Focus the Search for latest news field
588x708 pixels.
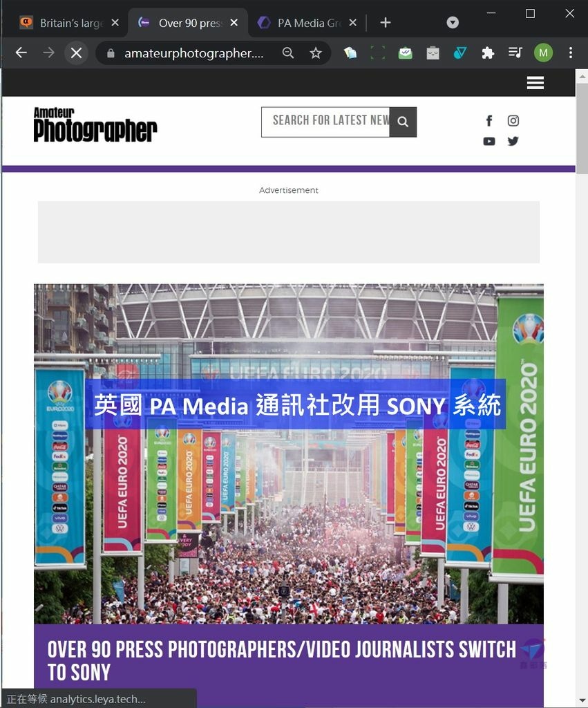pyautogui.click(x=326, y=122)
